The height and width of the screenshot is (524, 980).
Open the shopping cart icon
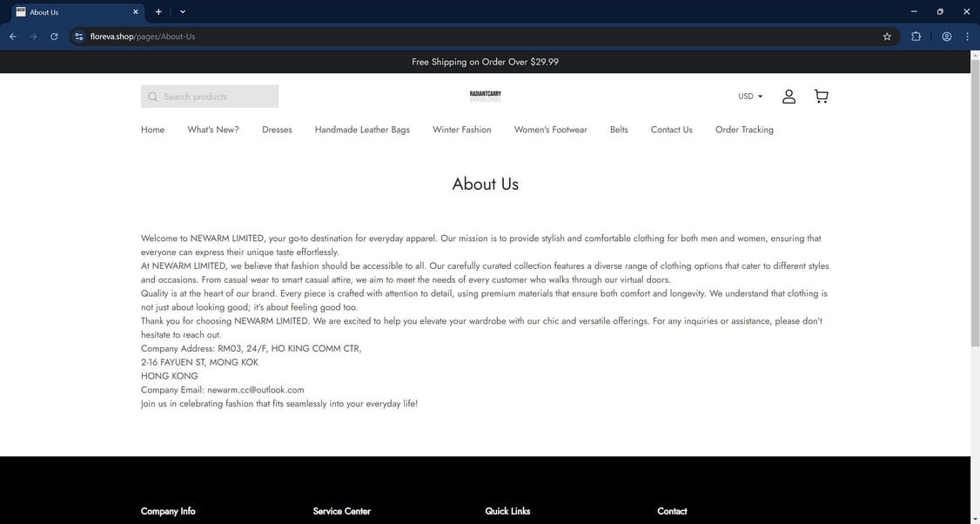click(x=822, y=97)
